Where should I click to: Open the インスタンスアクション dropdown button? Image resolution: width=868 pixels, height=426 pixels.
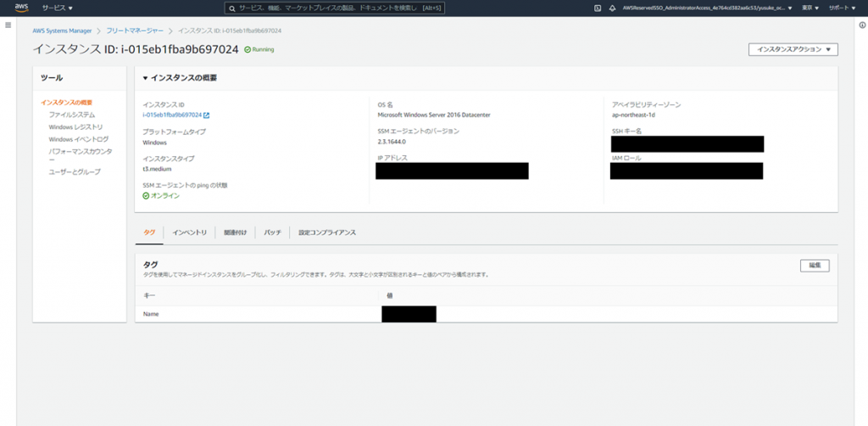pyautogui.click(x=793, y=49)
